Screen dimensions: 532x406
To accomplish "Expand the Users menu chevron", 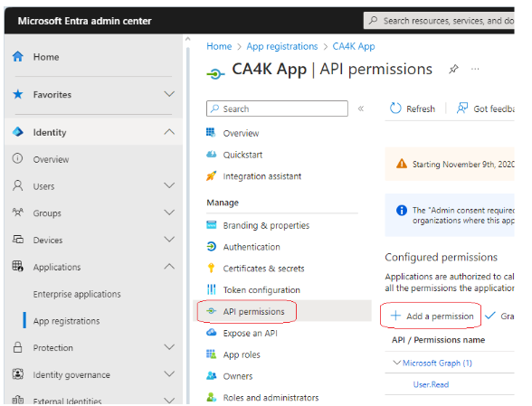I will pos(169,185).
